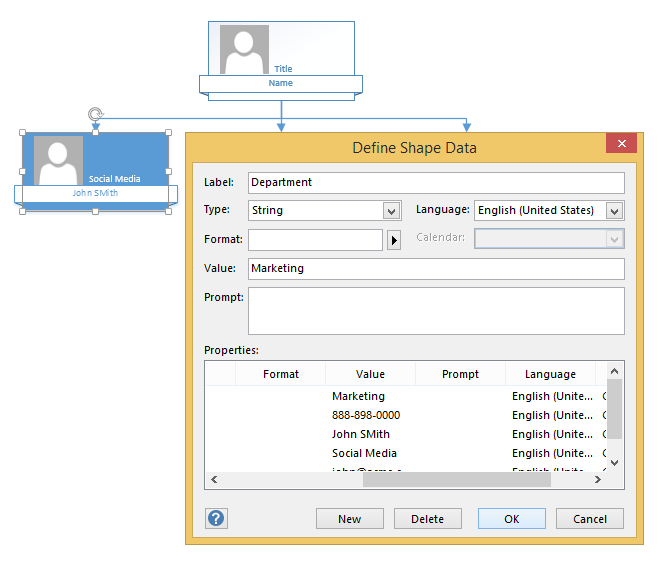Click the Value field containing Marketing
The width and height of the screenshot is (659, 565).
436,269
